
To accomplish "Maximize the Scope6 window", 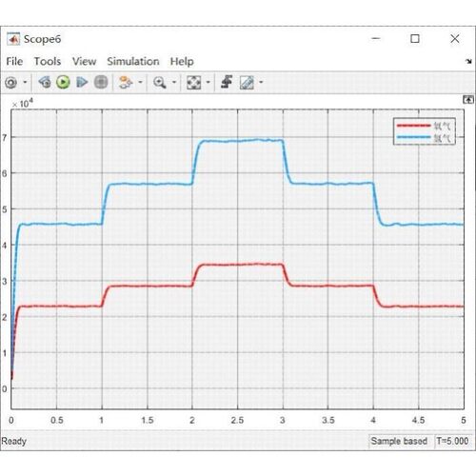I will coord(415,39).
